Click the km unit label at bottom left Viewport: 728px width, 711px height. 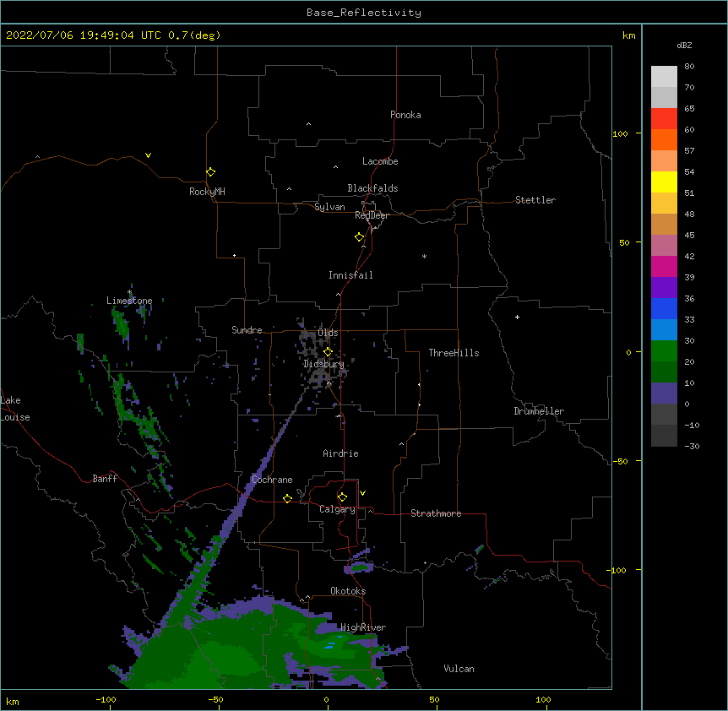[x=12, y=702]
